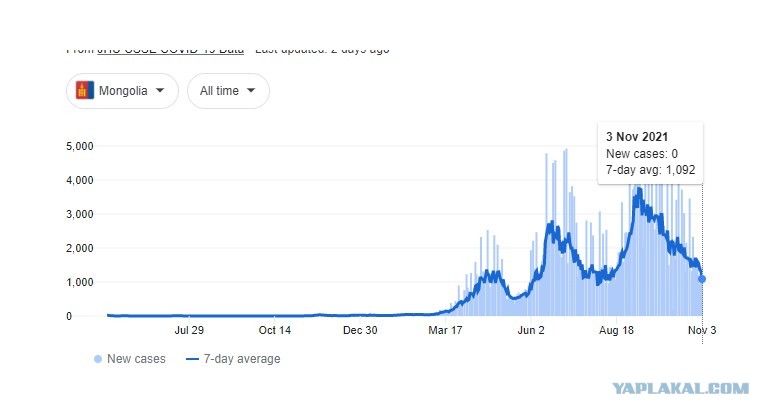
Task: Click the '7-day avg: 1,092' tooltip text
Action: tap(650, 170)
